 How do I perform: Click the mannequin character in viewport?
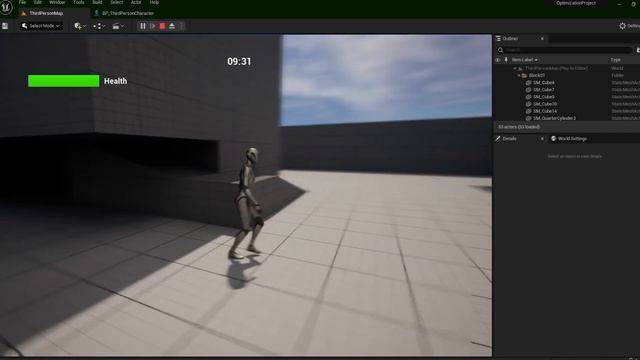248,203
